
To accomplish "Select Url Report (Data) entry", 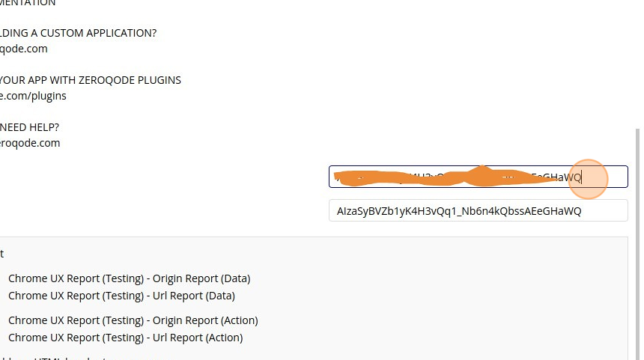I will [121, 296].
